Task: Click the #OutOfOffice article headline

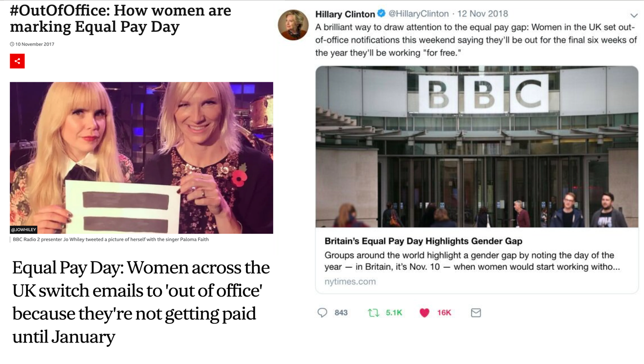Action: click(x=120, y=18)
